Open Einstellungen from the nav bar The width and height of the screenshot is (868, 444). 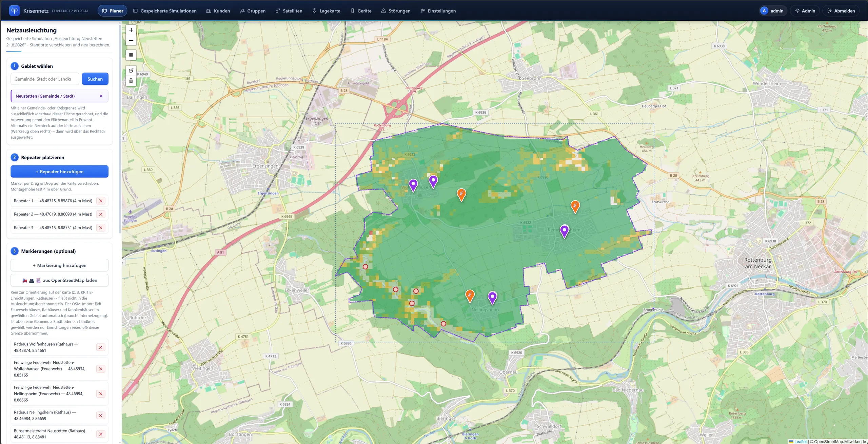click(x=438, y=11)
